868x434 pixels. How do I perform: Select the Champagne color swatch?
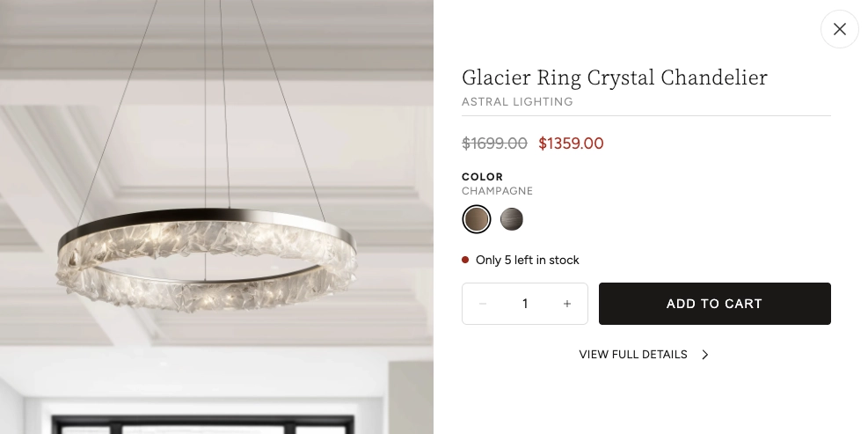477,219
